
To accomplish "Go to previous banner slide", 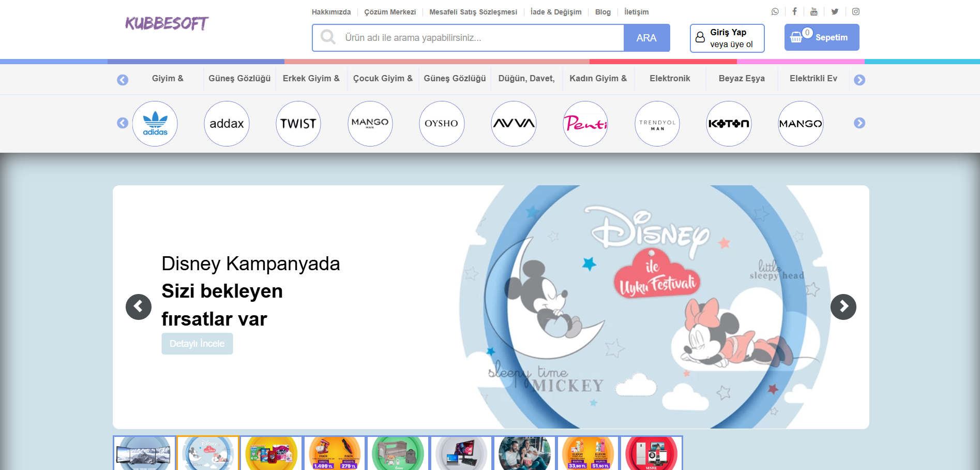I will pos(139,307).
